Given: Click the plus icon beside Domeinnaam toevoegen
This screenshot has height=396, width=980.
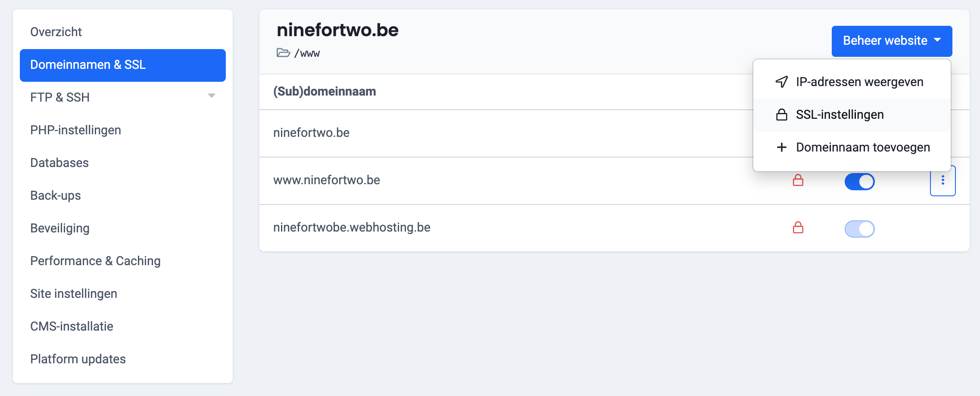Looking at the screenshot, I should [781, 147].
